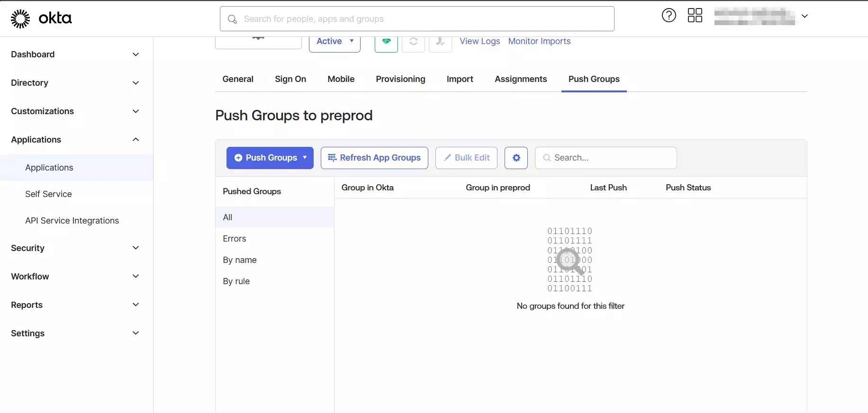
Task: Switch to the Mobile tab
Action: (x=341, y=79)
